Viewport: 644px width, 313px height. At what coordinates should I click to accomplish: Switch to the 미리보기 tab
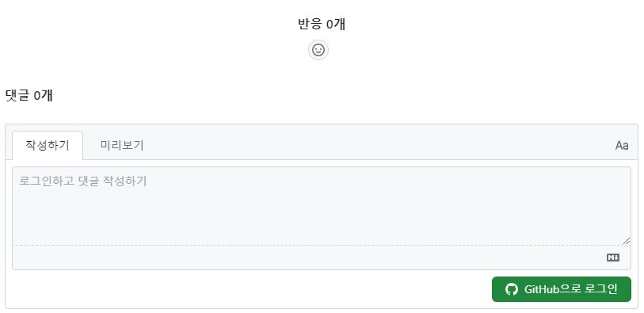coord(122,146)
